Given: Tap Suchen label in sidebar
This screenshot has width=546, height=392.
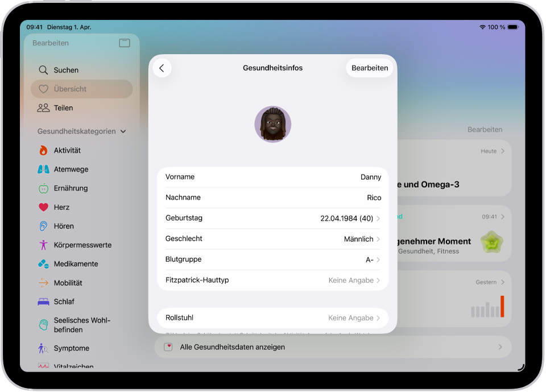Looking at the screenshot, I should pos(66,70).
